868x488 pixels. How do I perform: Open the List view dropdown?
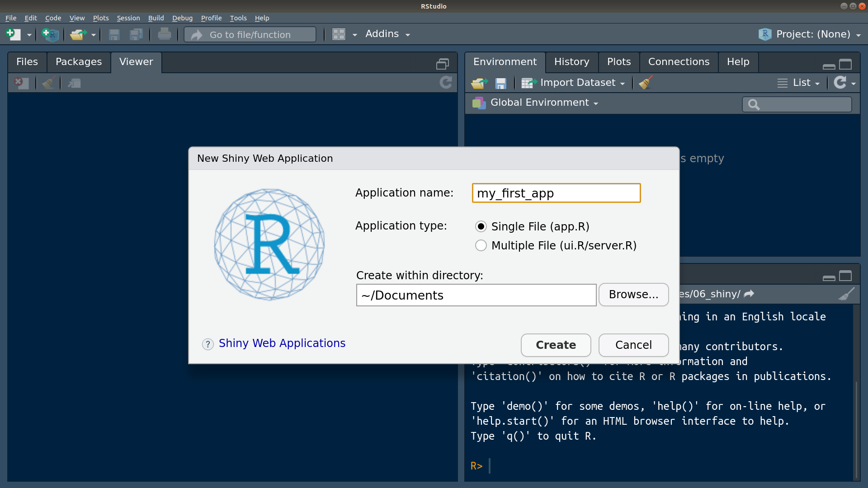pyautogui.click(x=798, y=83)
